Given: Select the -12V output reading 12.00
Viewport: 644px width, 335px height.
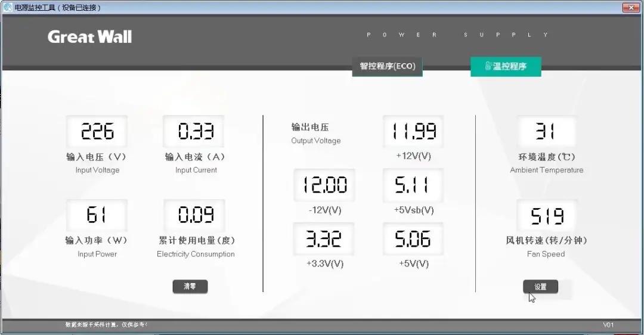Looking at the screenshot, I should (x=324, y=185).
